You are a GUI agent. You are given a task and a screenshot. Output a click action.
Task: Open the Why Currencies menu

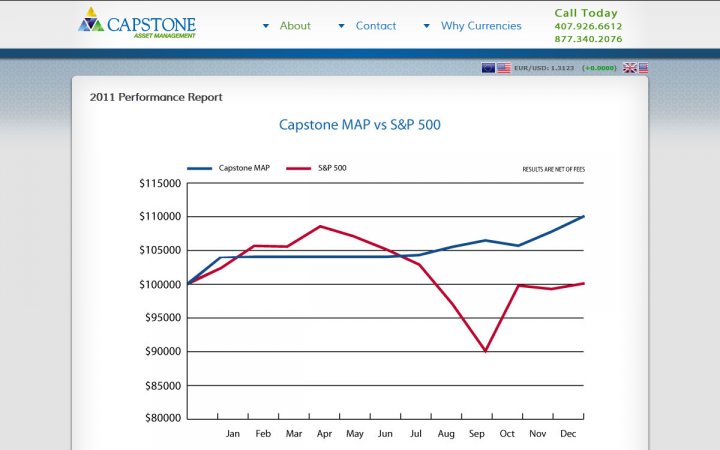click(481, 26)
